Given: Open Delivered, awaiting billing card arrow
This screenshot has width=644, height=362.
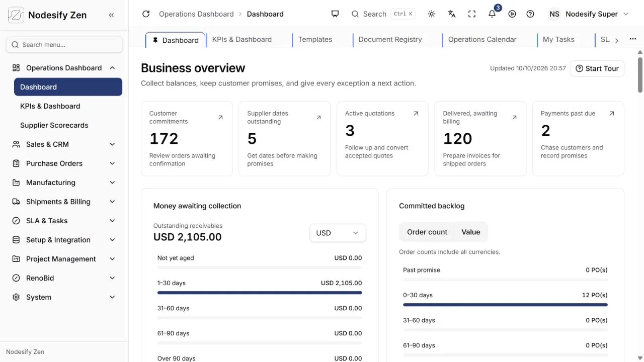Looking at the screenshot, I should point(514,117).
